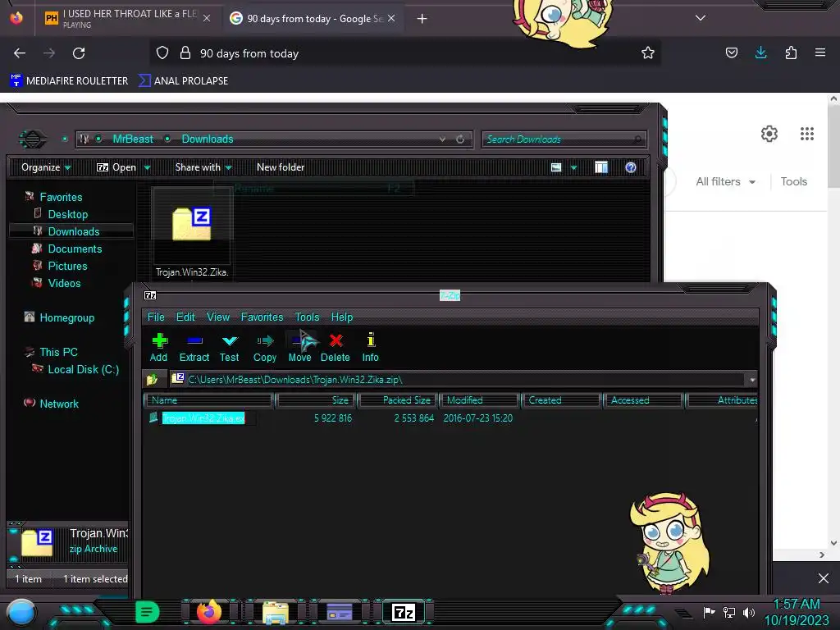Image resolution: width=840 pixels, height=630 pixels.
Task: Expand the view options dropdown arrow
Action: point(573,167)
